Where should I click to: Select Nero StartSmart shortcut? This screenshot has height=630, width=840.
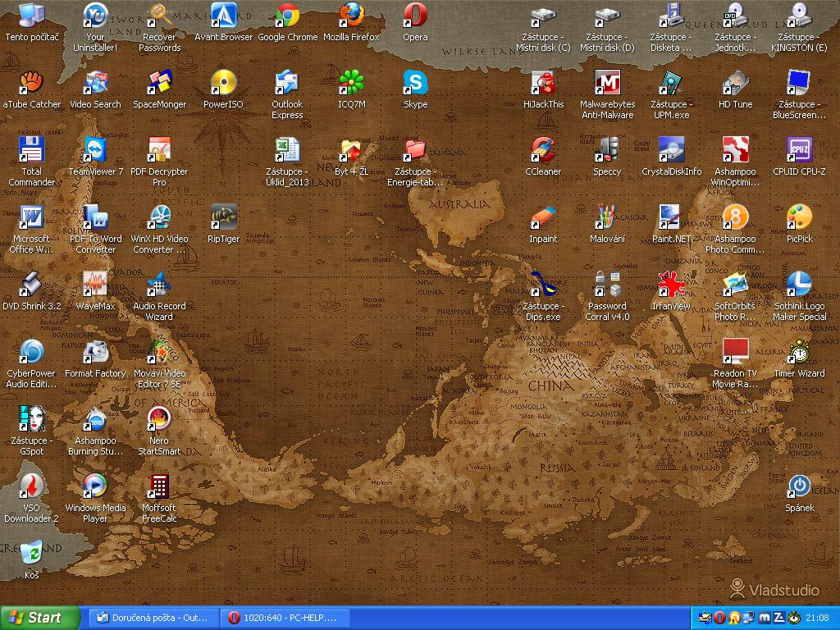click(x=159, y=418)
